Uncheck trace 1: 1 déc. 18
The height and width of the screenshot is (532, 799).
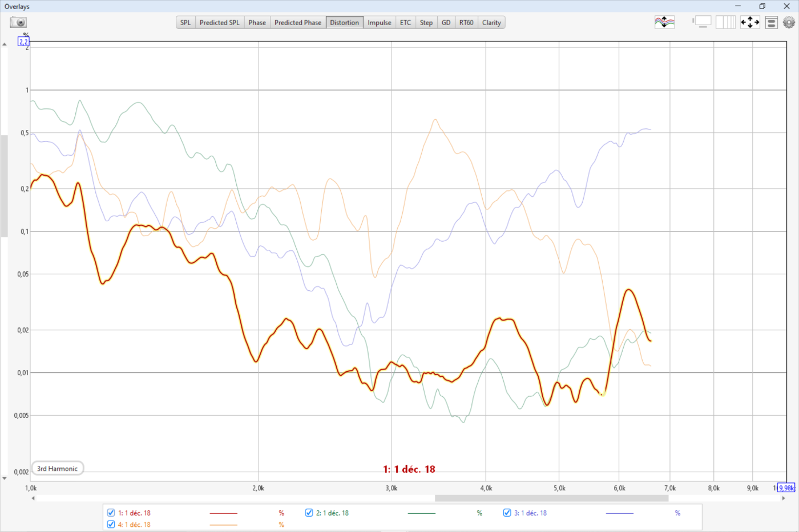tap(111, 513)
